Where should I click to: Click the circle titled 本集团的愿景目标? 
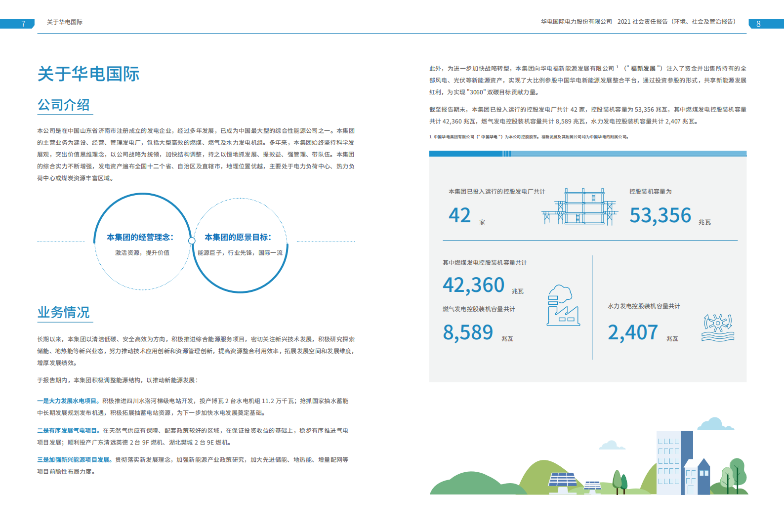pos(240,245)
